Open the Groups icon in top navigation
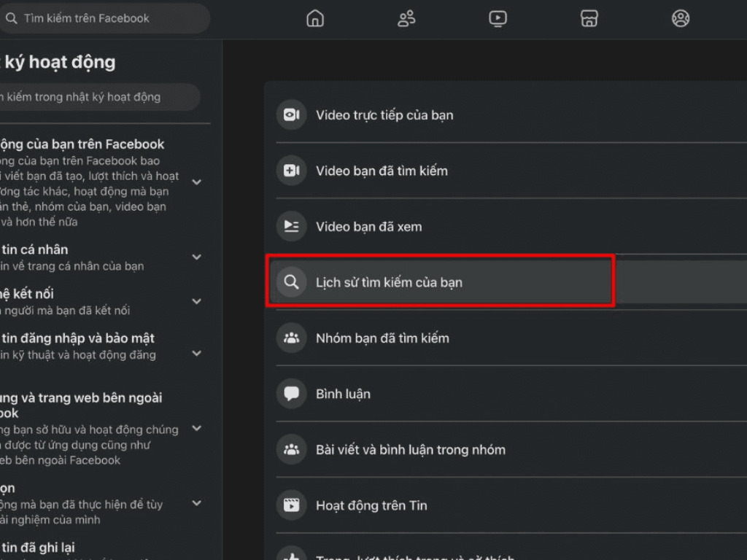Viewport: 747px width, 560px height. point(681,18)
